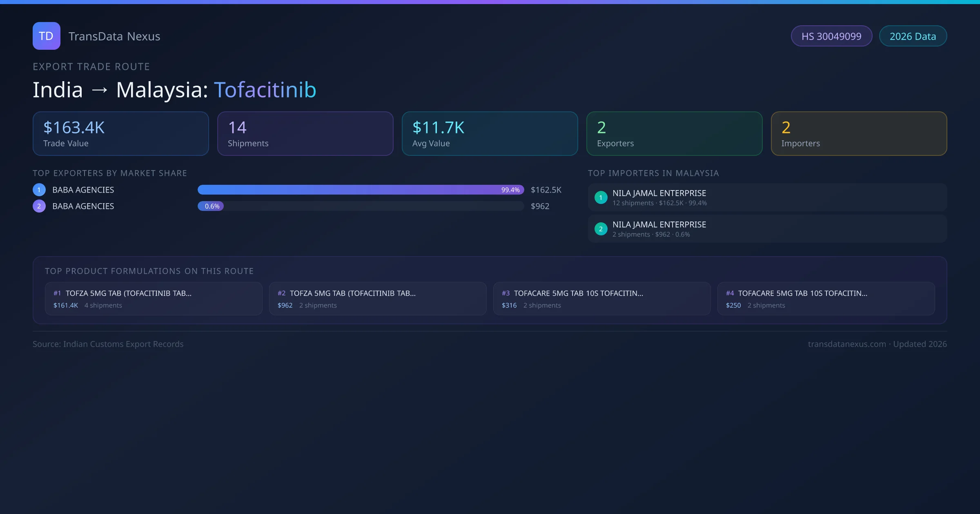
Task: Select the 2 Exporters stat card
Action: click(674, 134)
